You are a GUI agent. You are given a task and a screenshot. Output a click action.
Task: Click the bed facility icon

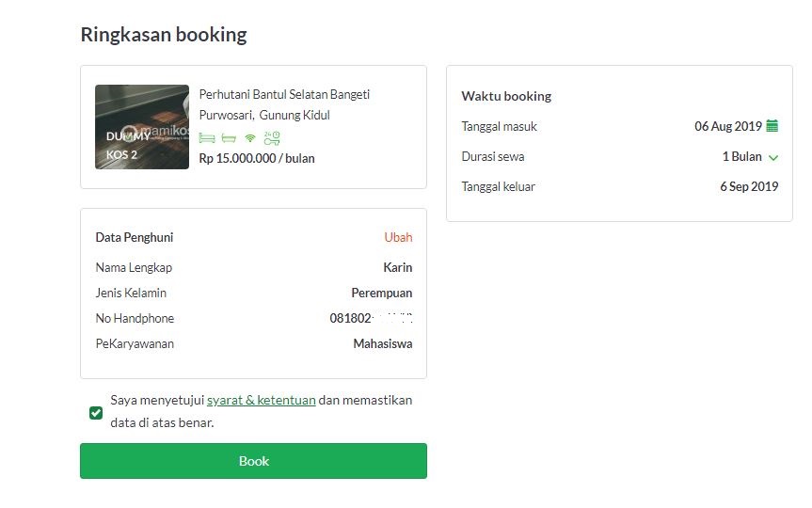207,137
